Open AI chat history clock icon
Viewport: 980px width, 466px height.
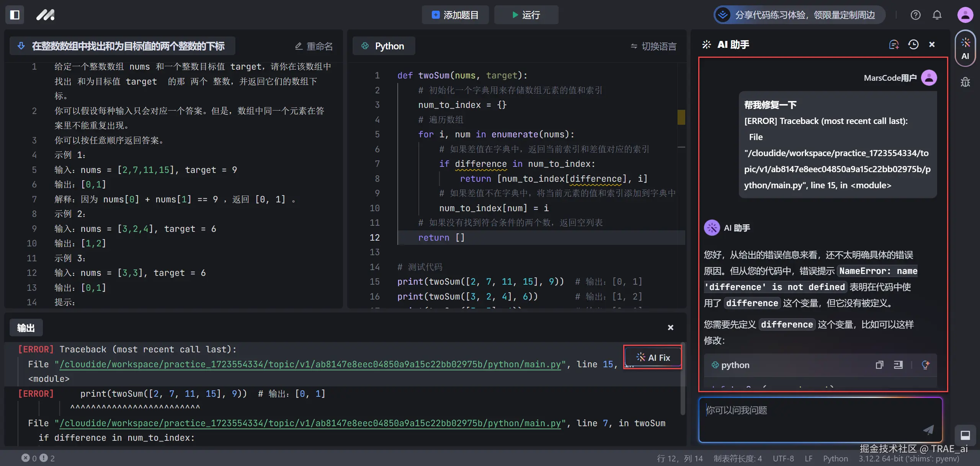point(913,45)
